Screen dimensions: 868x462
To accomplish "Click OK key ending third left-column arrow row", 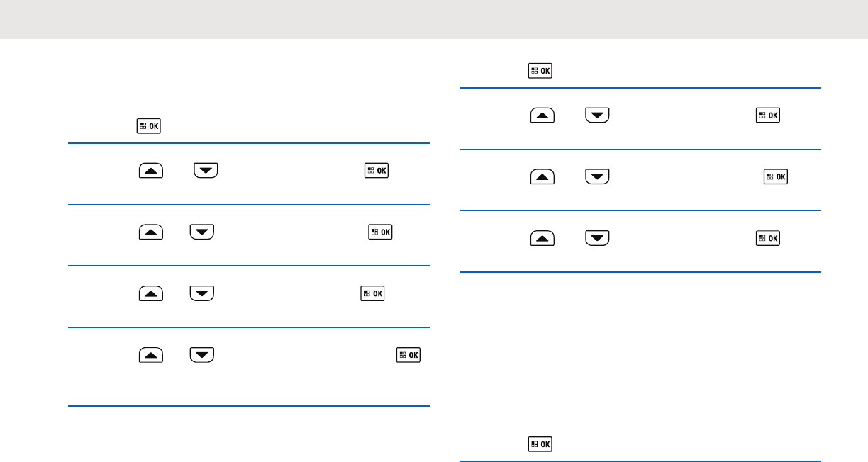I will click(372, 293).
